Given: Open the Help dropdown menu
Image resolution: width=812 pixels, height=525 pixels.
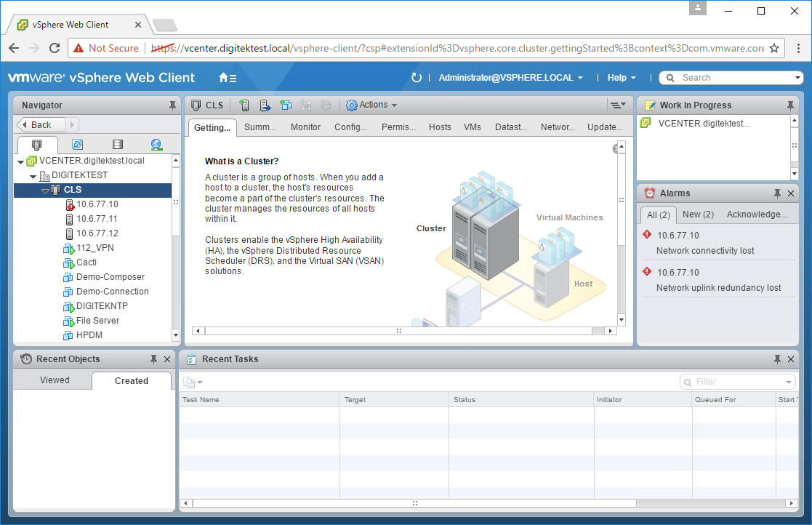Looking at the screenshot, I should (x=622, y=78).
